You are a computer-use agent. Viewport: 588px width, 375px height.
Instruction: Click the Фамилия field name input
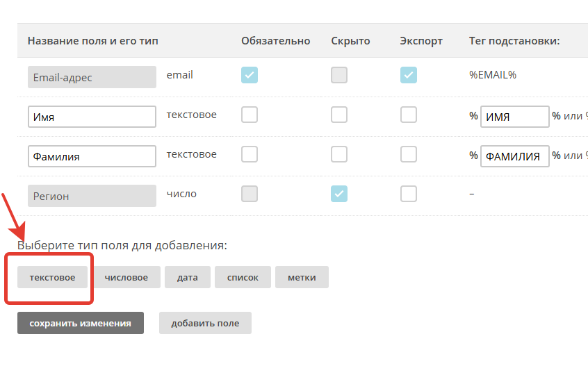(92, 156)
